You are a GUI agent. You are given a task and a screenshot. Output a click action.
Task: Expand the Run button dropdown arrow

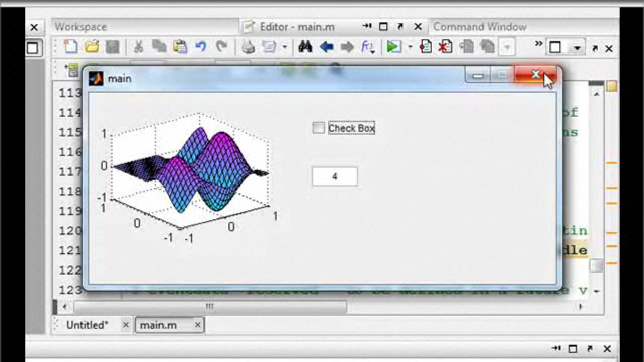coord(410,47)
